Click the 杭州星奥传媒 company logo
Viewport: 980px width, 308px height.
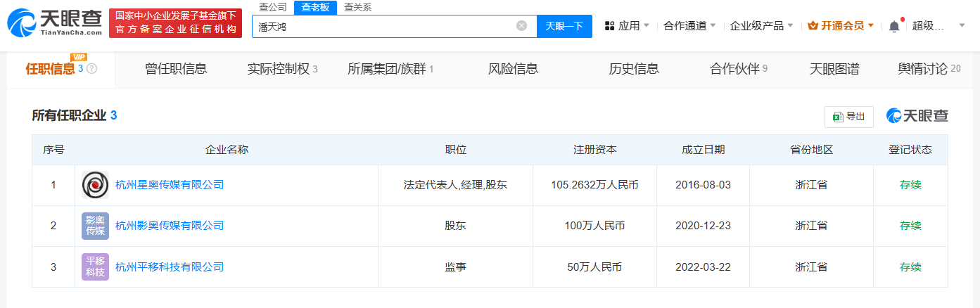point(95,185)
